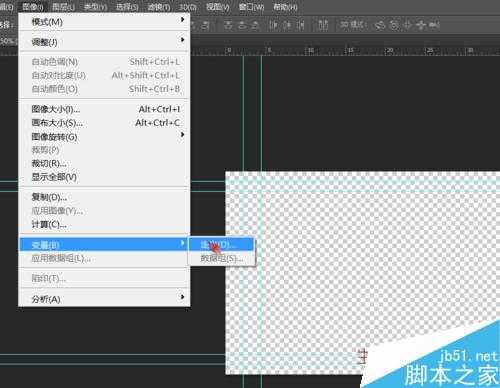Screen dimensions: 500x388
Task: Open the 窗口(W) menu
Action: [251, 7]
